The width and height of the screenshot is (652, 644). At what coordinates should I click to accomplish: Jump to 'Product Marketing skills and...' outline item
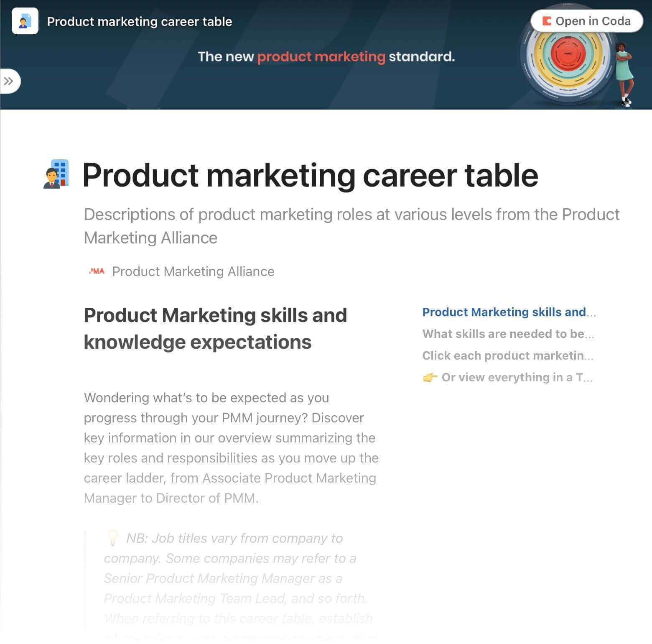click(x=509, y=312)
